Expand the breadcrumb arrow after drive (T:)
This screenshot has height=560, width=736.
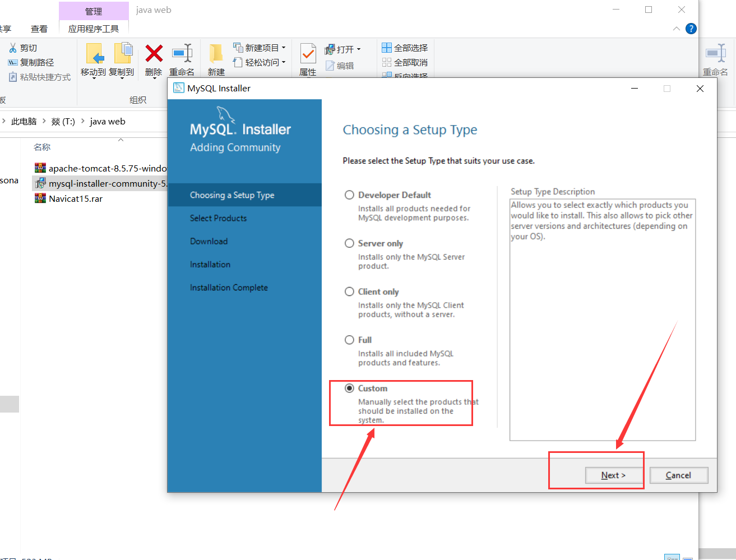coord(83,121)
